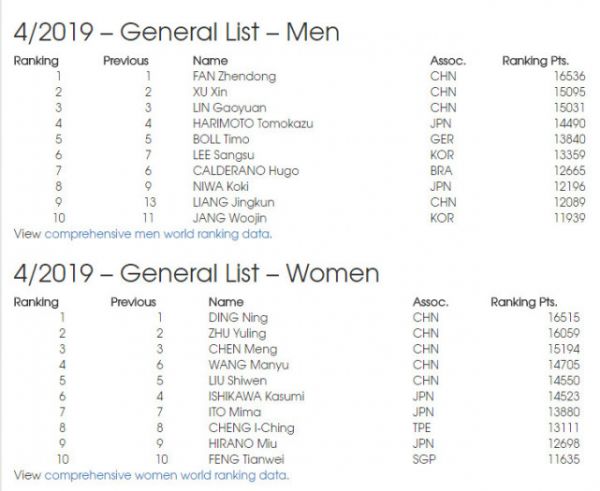Click BOLL Timo row name

coord(221,139)
